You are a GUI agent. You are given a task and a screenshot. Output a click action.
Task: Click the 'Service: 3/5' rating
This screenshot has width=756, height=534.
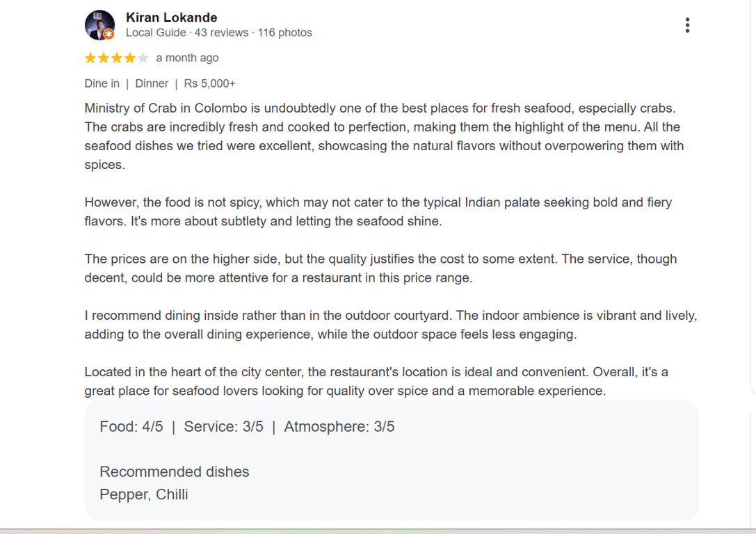pos(223,426)
